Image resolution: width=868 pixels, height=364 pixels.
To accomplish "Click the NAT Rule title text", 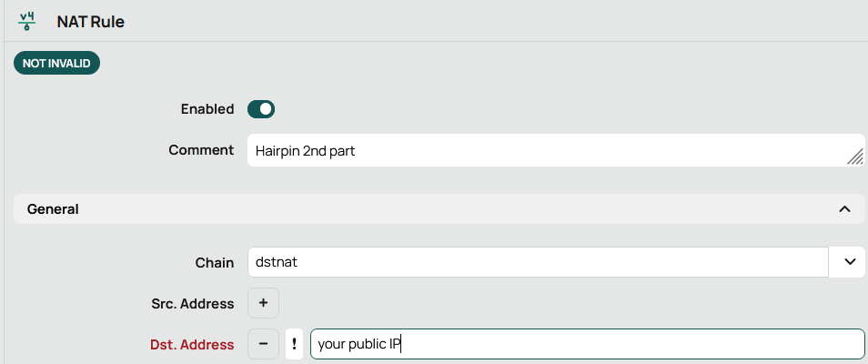I will pos(90,22).
